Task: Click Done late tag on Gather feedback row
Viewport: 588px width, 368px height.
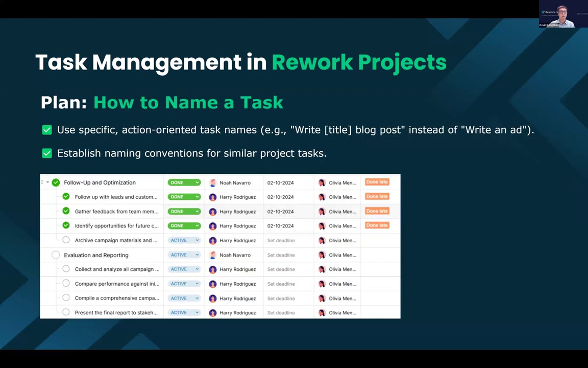Action: point(377,211)
